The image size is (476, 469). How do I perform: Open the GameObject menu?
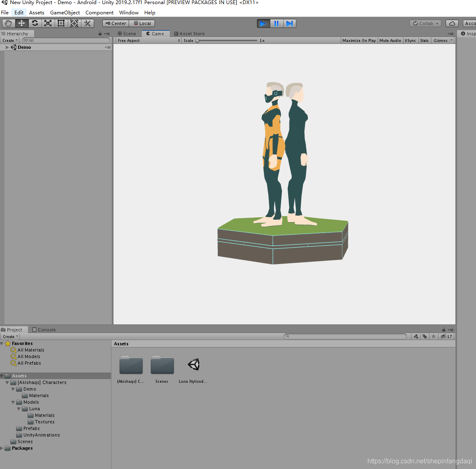click(x=65, y=12)
